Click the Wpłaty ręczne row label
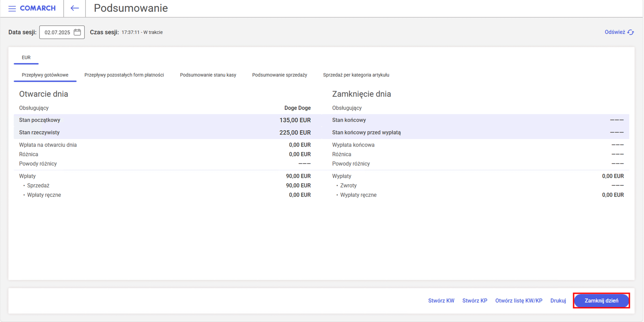644x322 pixels. click(x=44, y=195)
